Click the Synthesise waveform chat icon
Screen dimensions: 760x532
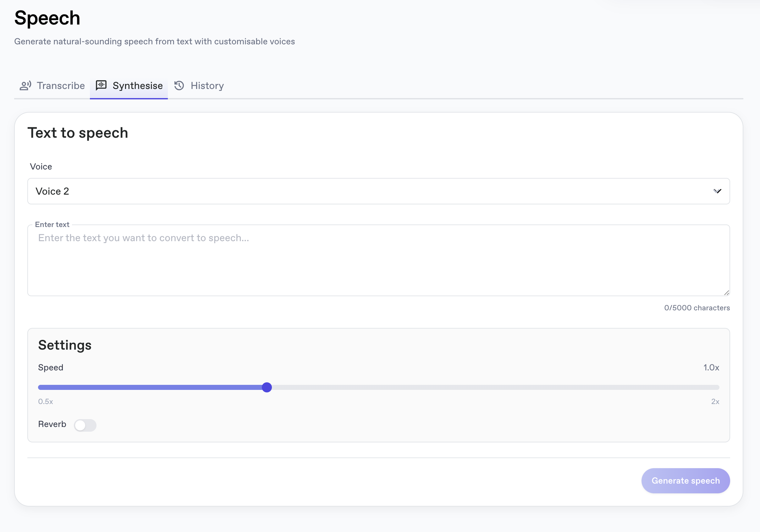tap(101, 86)
